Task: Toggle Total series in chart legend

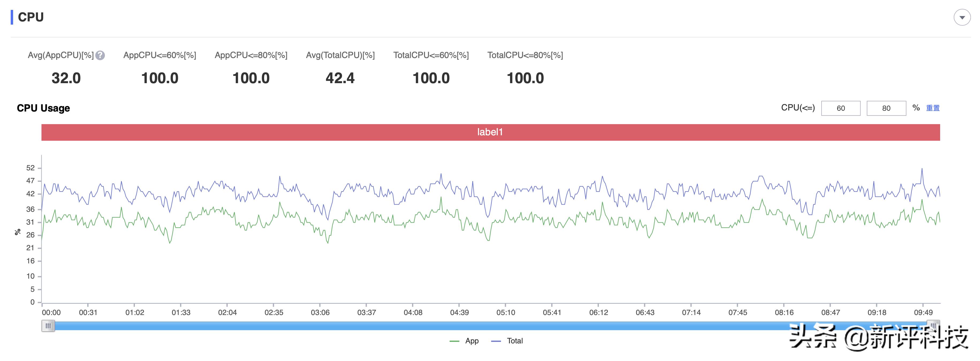Action: click(514, 341)
